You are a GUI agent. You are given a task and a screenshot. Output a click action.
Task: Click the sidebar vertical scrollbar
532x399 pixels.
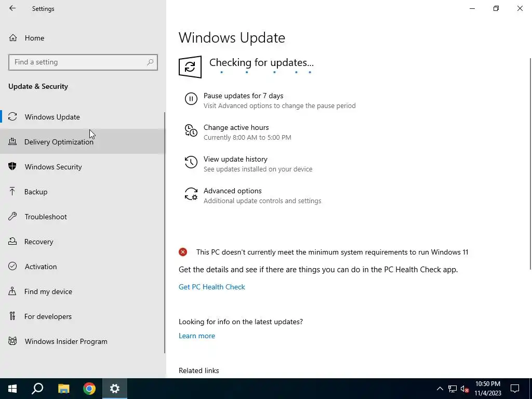(x=165, y=233)
